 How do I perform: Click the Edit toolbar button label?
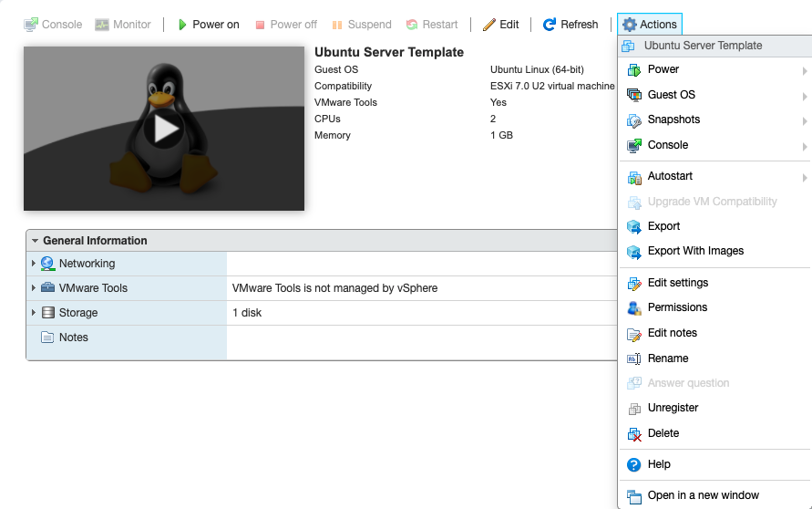point(509,25)
